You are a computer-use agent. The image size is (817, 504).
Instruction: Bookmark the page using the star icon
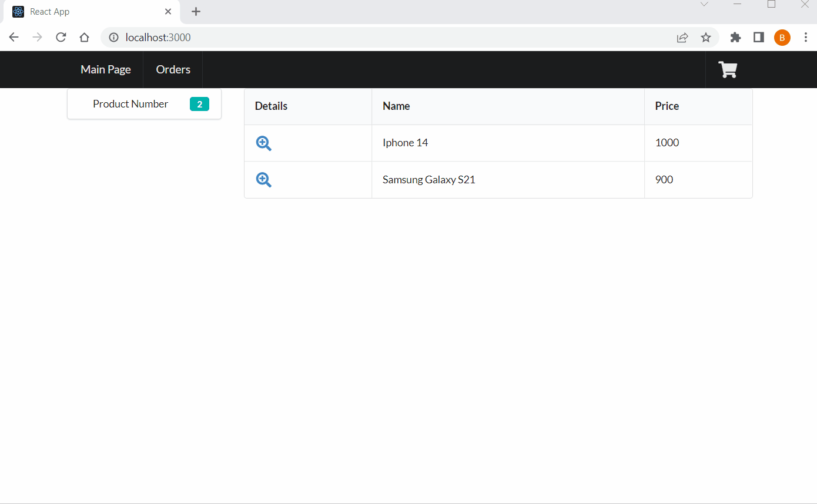coord(705,37)
